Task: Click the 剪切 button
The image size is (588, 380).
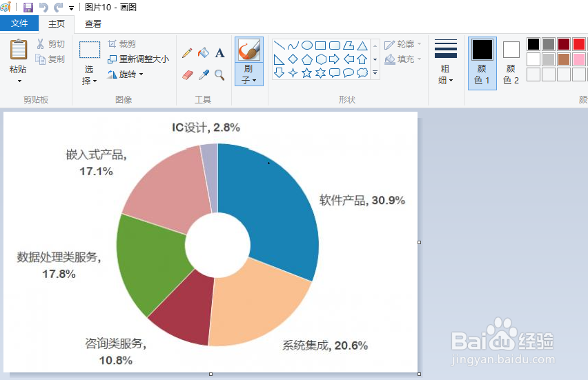Action: [x=50, y=44]
